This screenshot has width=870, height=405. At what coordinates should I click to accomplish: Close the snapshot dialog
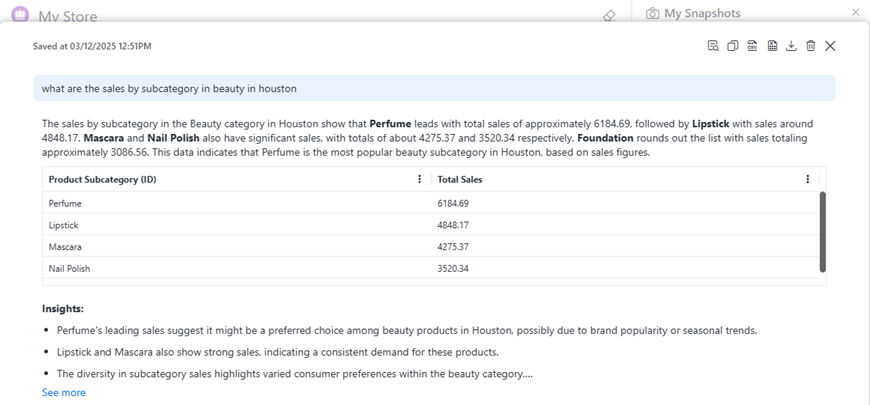pos(830,46)
